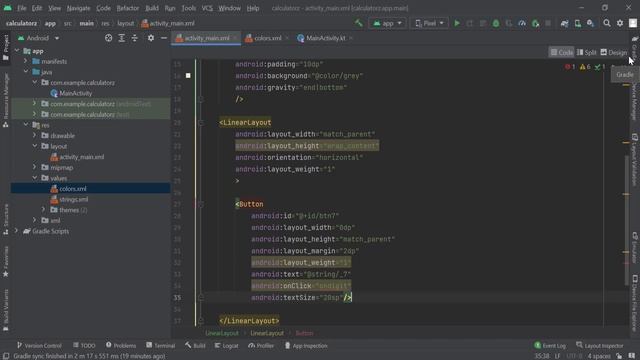
Task: Run the app with the green play icon
Action: [457, 24]
